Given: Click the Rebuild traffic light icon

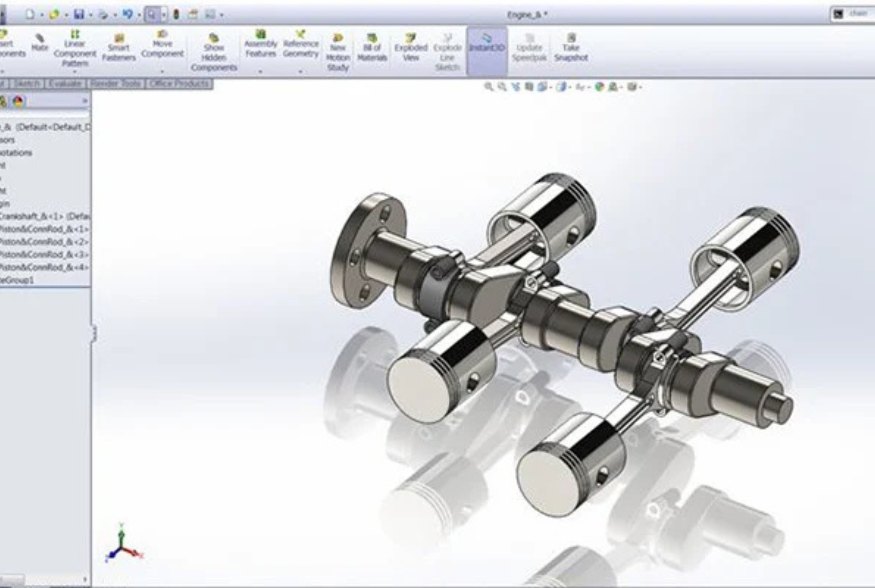Looking at the screenshot, I should click(x=176, y=15).
